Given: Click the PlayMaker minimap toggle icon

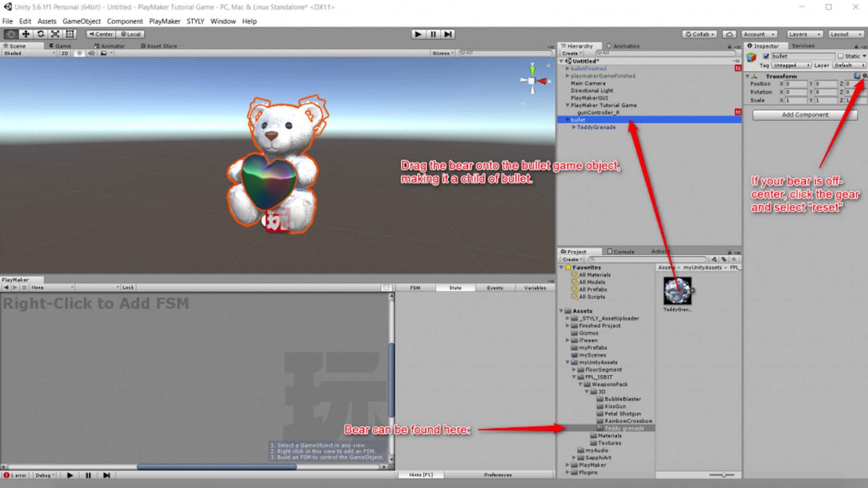Looking at the screenshot, I should tap(386, 287).
